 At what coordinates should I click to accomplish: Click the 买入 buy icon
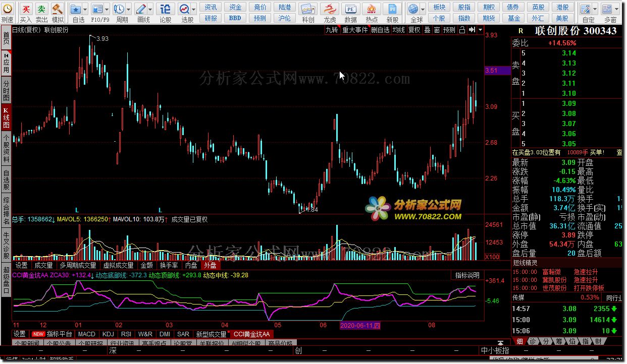point(26,9)
